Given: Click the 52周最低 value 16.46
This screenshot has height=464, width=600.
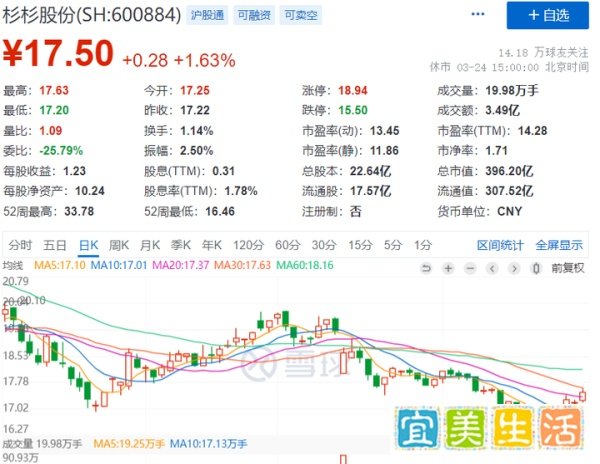Looking at the screenshot, I should [x=220, y=211].
